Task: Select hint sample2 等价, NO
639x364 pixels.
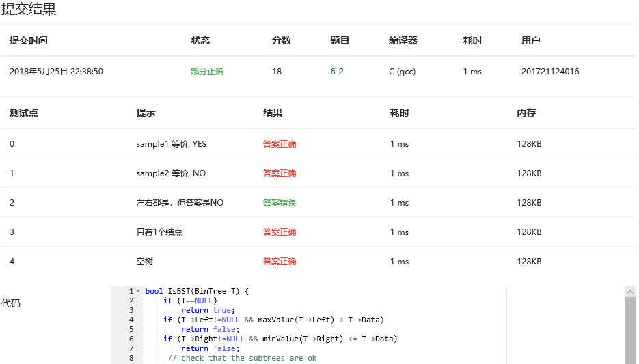Action: click(x=171, y=173)
